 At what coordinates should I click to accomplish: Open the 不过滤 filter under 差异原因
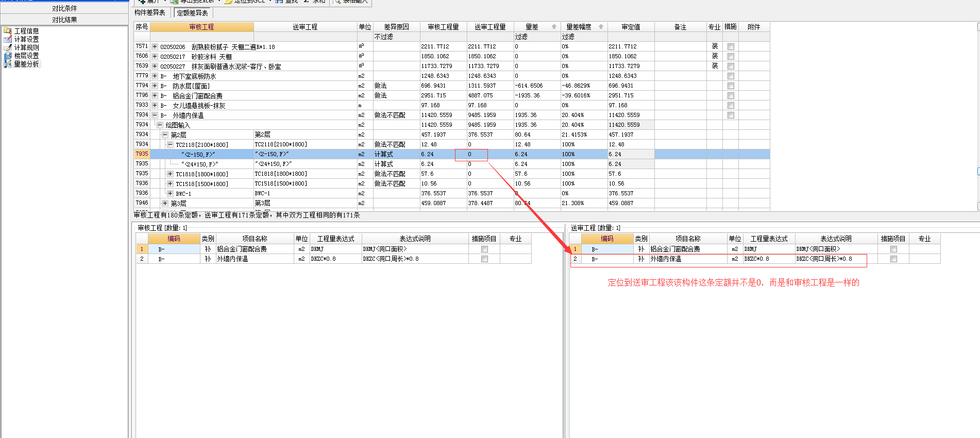point(396,37)
